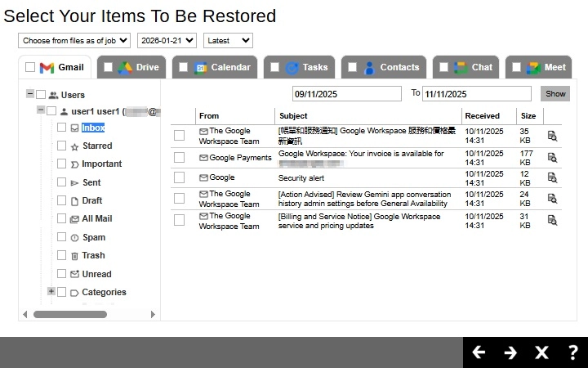Click the Gmail logo icon

click(47, 68)
